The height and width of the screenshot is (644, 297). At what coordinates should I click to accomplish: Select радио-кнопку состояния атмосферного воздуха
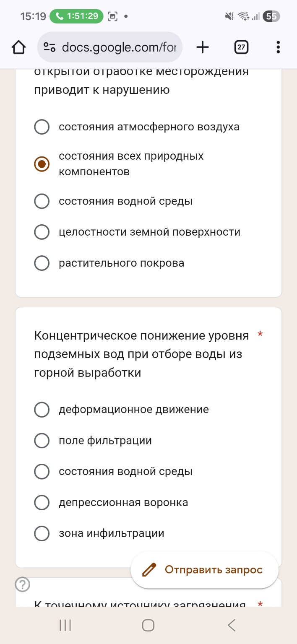tap(42, 126)
